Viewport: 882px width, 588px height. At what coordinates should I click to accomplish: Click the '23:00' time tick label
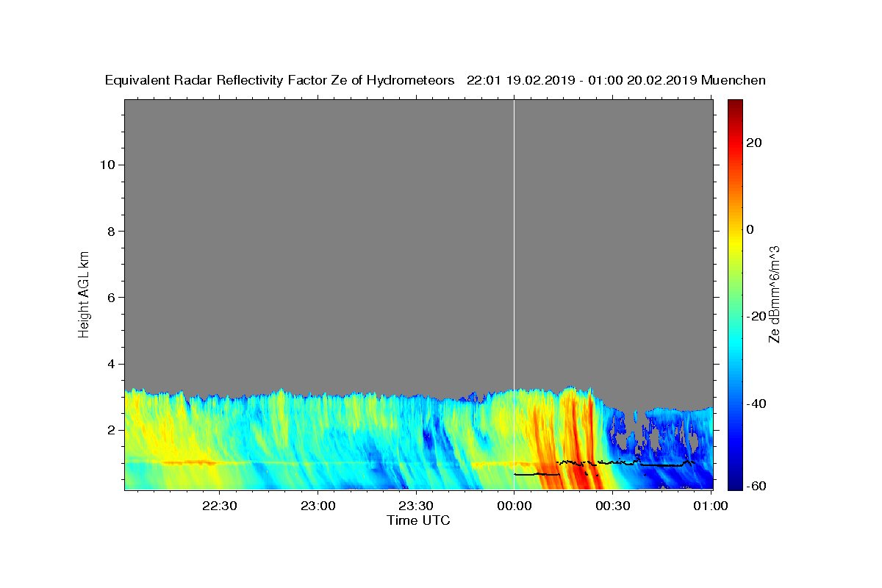pyautogui.click(x=318, y=506)
